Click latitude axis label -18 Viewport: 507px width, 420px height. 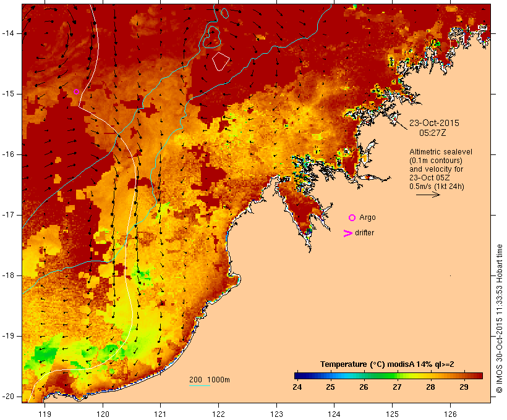click(x=8, y=275)
